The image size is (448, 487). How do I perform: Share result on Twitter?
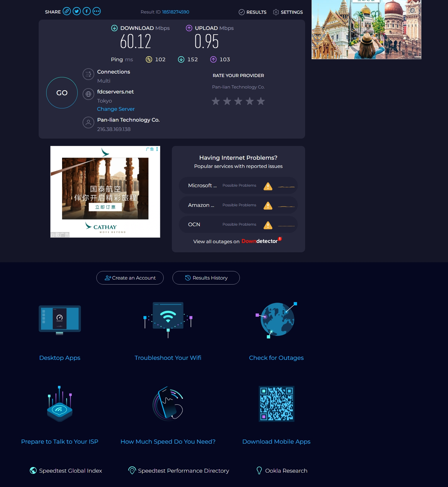click(77, 11)
